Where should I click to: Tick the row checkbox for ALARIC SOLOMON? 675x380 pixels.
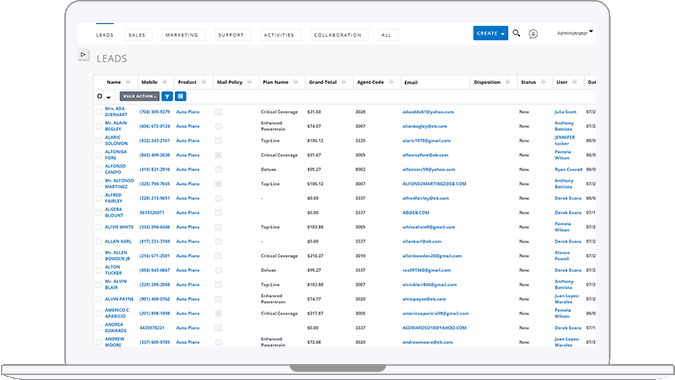pyautogui.click(x=99, y=141)
